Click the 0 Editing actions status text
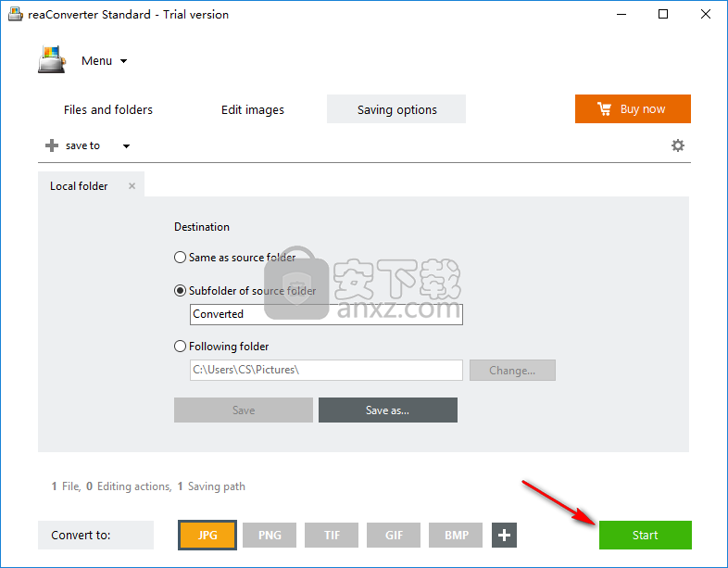728x568 pixels. pos(129,486)
